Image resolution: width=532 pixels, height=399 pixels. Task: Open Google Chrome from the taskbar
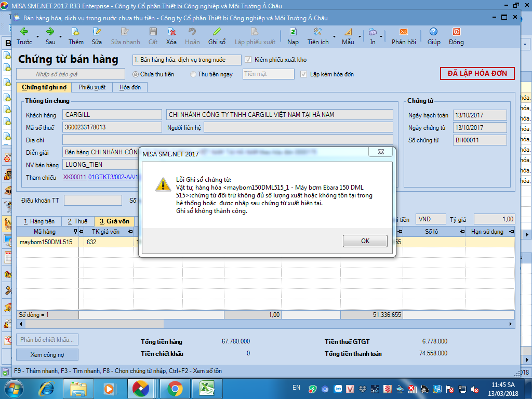[175, 389]
